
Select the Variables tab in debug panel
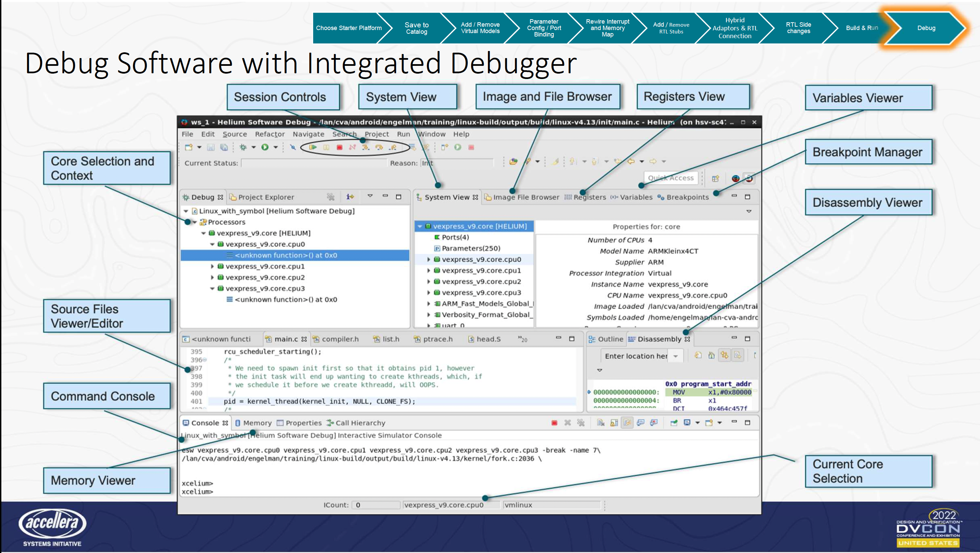click(x=636, y=197)
